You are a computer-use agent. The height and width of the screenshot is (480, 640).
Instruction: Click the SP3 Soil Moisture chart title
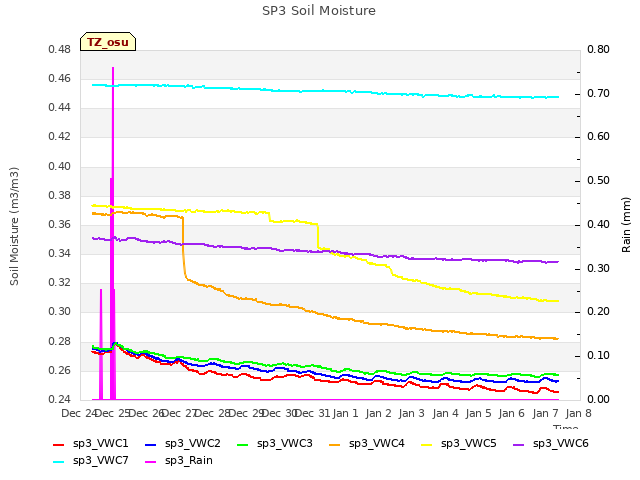319,11
